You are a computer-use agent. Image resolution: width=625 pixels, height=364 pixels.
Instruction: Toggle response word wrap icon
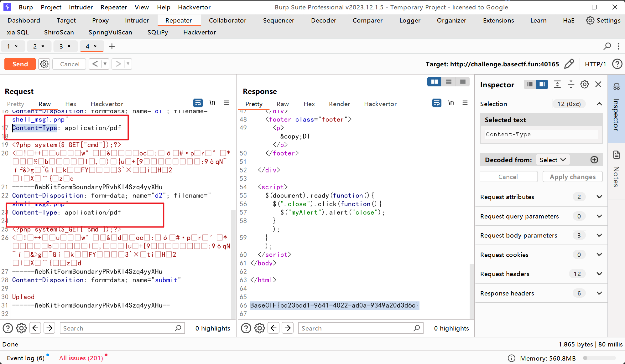[437, 103]
